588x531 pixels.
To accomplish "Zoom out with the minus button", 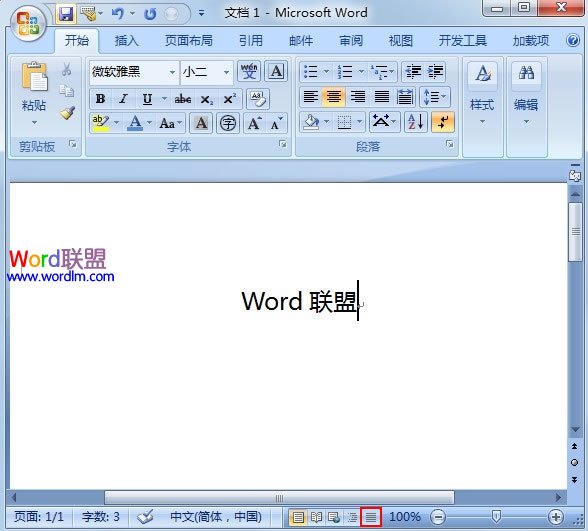I will click(438, 518).
